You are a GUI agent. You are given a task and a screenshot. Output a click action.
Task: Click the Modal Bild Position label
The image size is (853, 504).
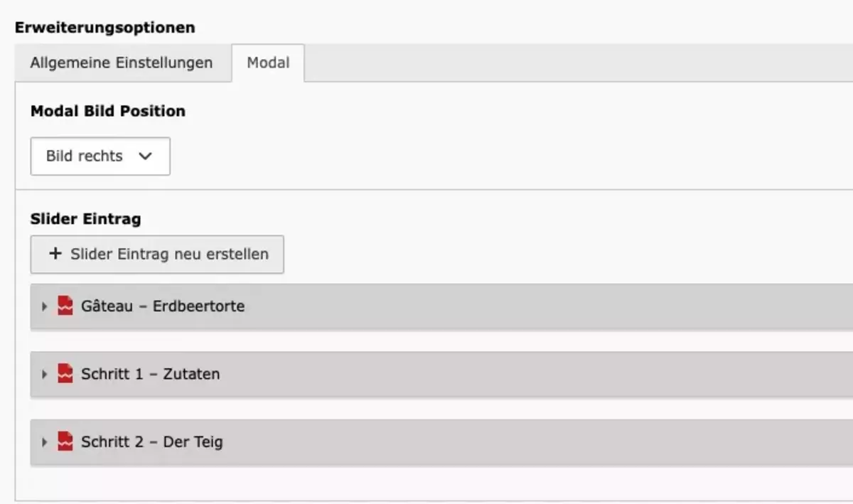(x=108, y=111)
